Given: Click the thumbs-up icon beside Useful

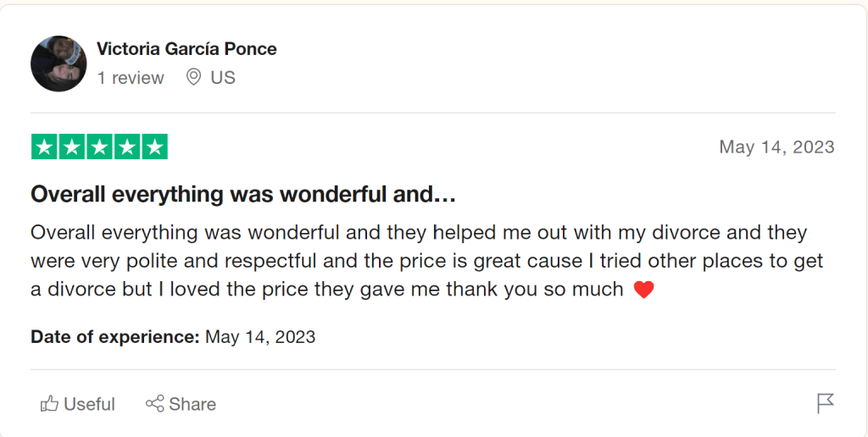Looking at the screenshot, I should point(49,404).
